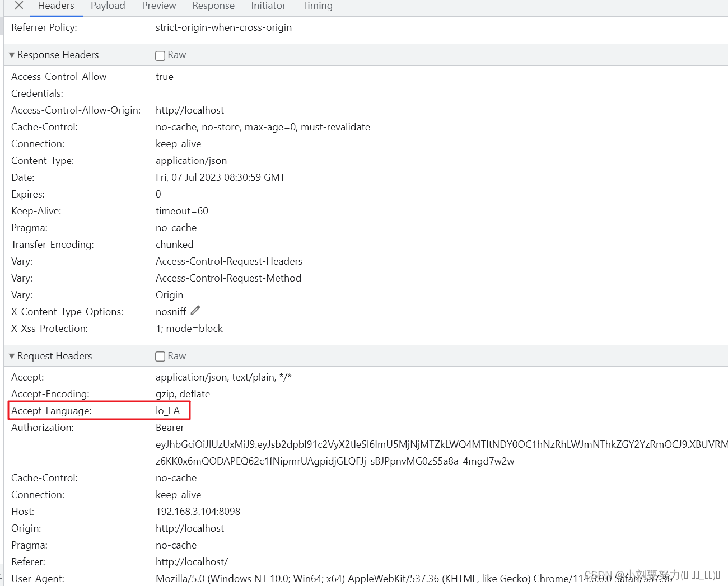This screenshot has height=586, width=728.
Task: Enable Raw view for Request Headers
Action: pos(160,356)
